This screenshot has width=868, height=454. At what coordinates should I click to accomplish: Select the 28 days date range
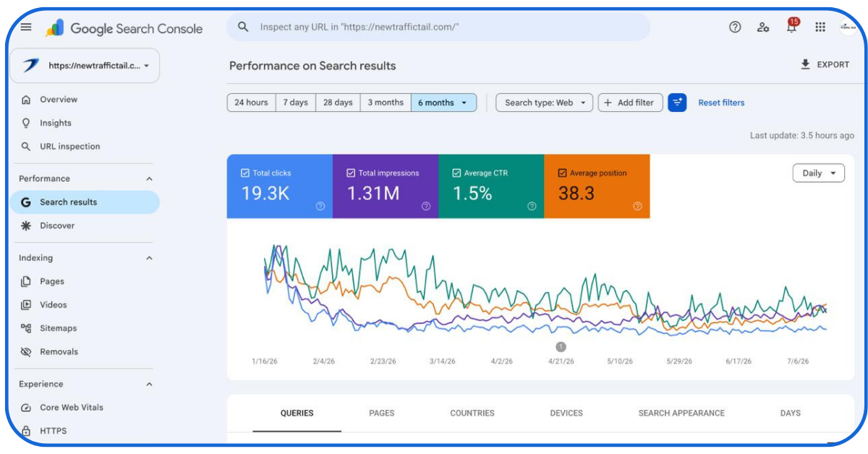tap(338, 103)
